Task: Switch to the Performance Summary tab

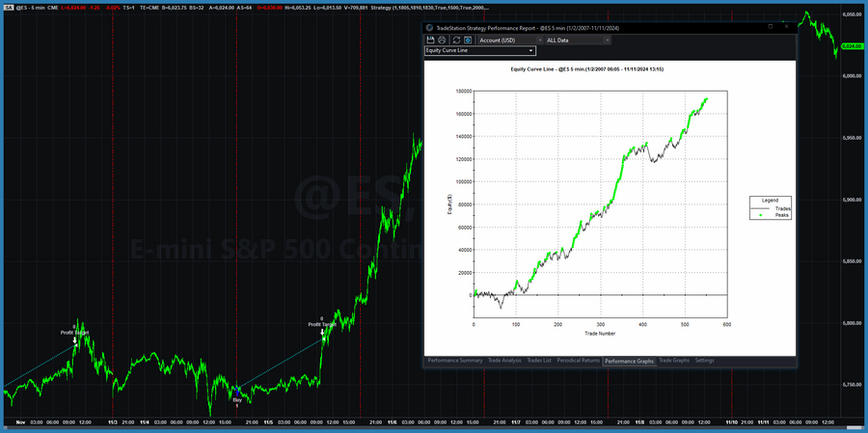Action: pyautogui.click(x=455, y=361)
